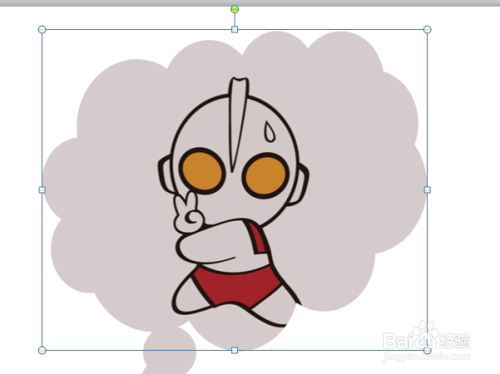The image size is (500, 374).
Task: Click the bottom-left corner sizing handle
Action: coord(42,350)
